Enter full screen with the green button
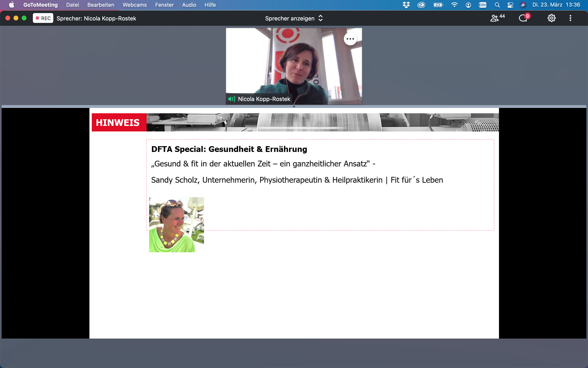The width and height of the screenshot is (588, 368). [24, 18]
